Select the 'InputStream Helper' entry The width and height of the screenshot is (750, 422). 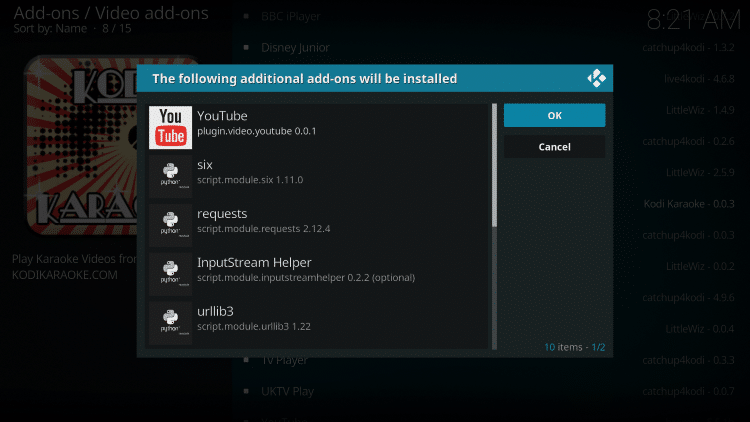pyautogui.click(x=318, y=274)
